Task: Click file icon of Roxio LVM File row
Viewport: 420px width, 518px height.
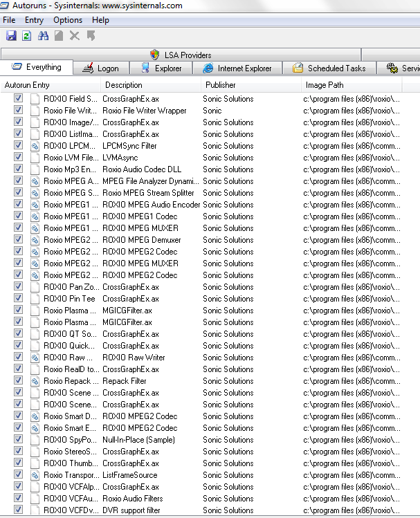Action: tap(35, 158)
